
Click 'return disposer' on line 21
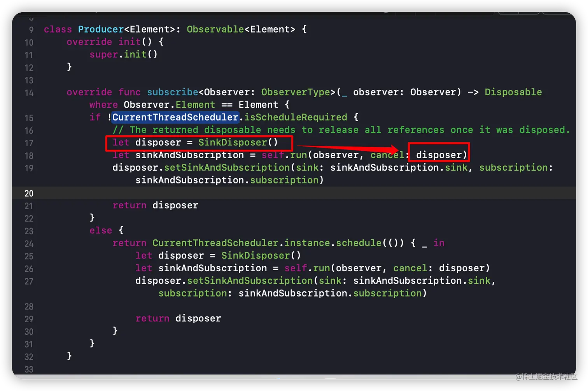(155, 205)
